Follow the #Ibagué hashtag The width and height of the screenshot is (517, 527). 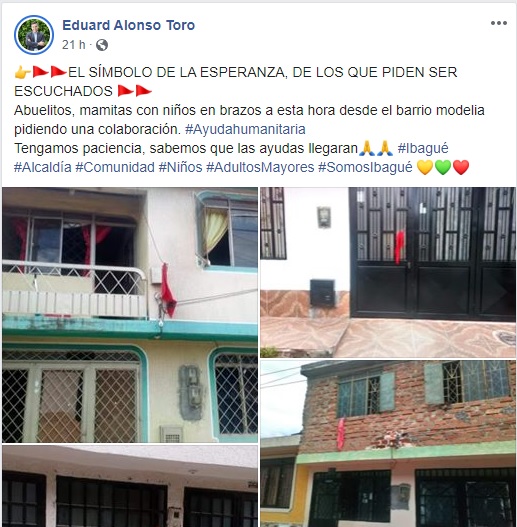pyautogui.click(x=423, y=148)
